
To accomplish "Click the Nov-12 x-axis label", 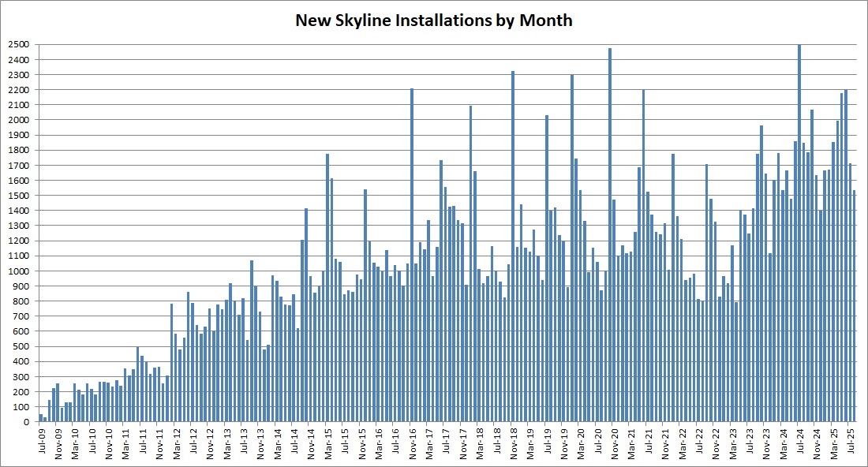I will [x=211, y=443].
